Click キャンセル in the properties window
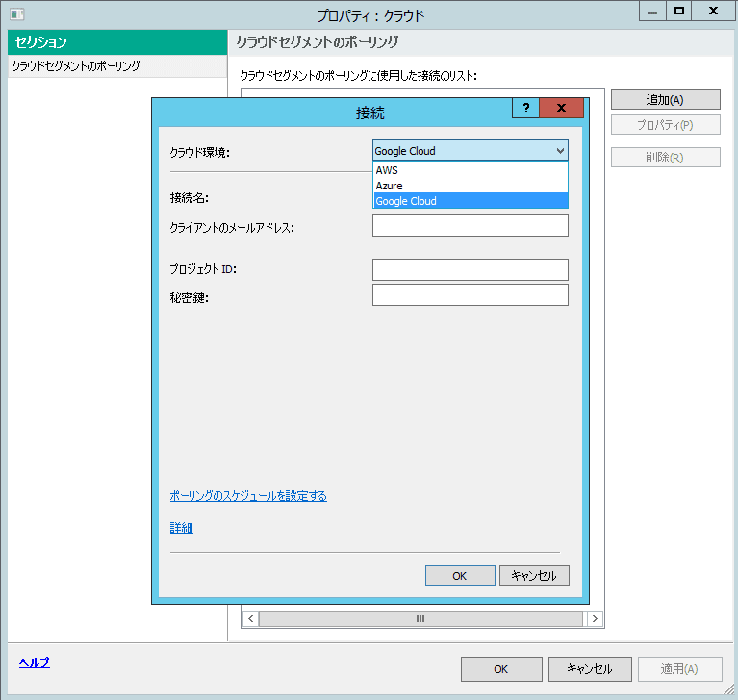The image size is (738, 700). (590, 669)
